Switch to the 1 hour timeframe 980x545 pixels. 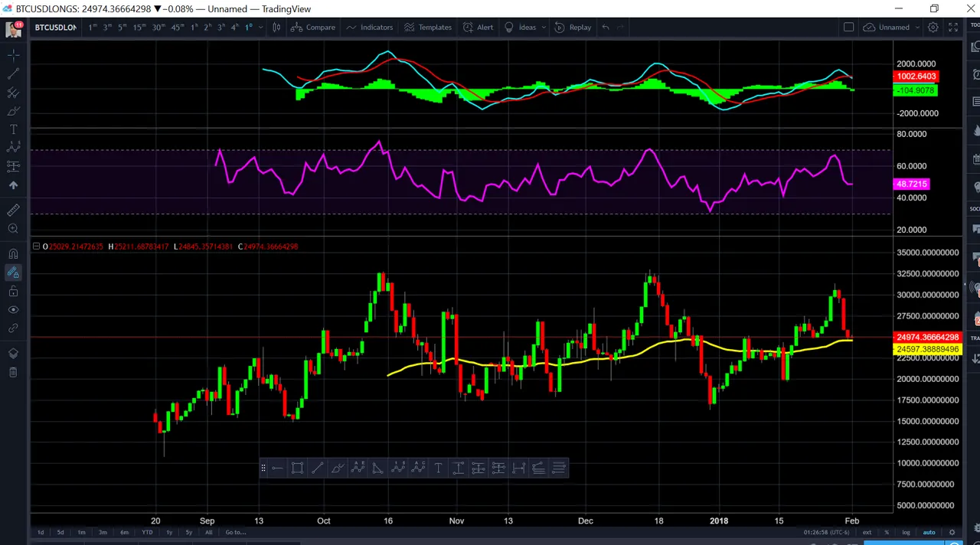tap(194, 28)
